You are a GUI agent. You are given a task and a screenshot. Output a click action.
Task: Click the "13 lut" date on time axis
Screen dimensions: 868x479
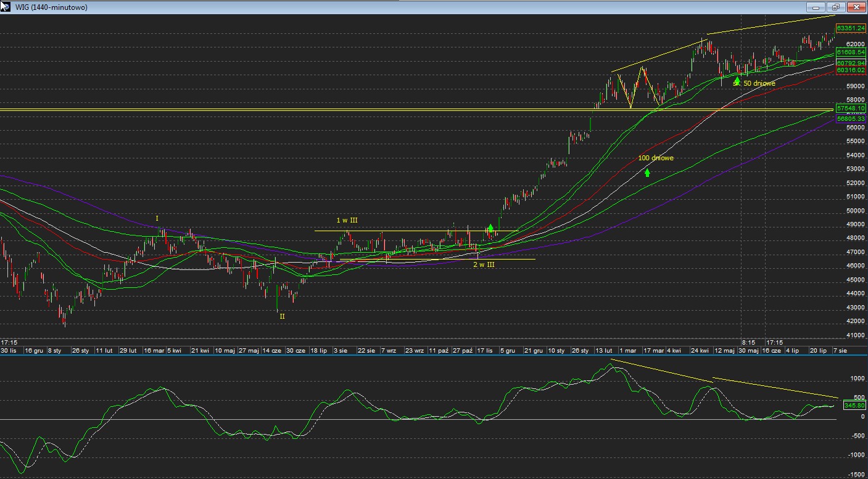603,350
